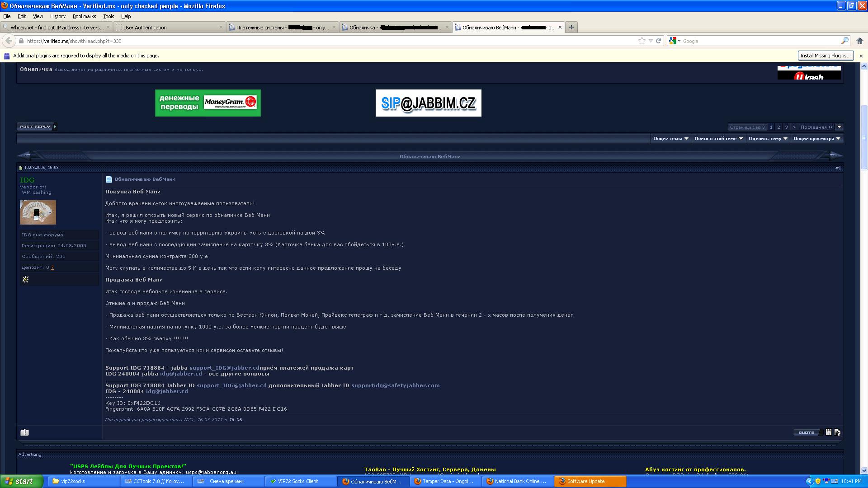The image size is (868, 488).
Task: Expand the 'Опции темы' dropdown
Action: (670, 139)
